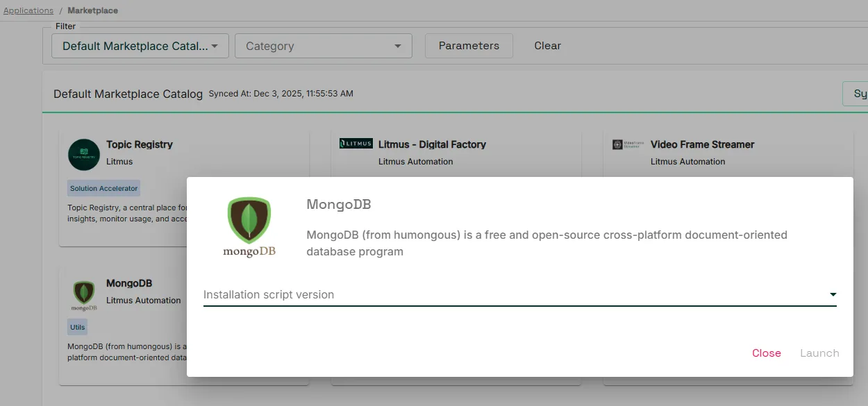868x406 pixels.
Task: Click the MongoDB heading in the dialog
Action: point(339,204)
